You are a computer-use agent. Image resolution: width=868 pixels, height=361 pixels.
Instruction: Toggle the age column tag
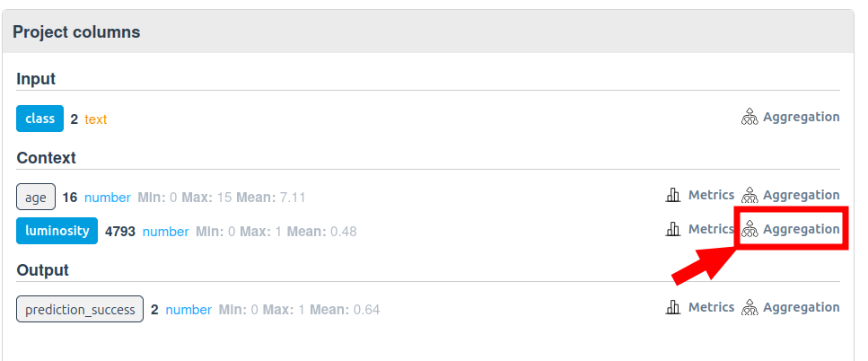(x=36, y=197)
